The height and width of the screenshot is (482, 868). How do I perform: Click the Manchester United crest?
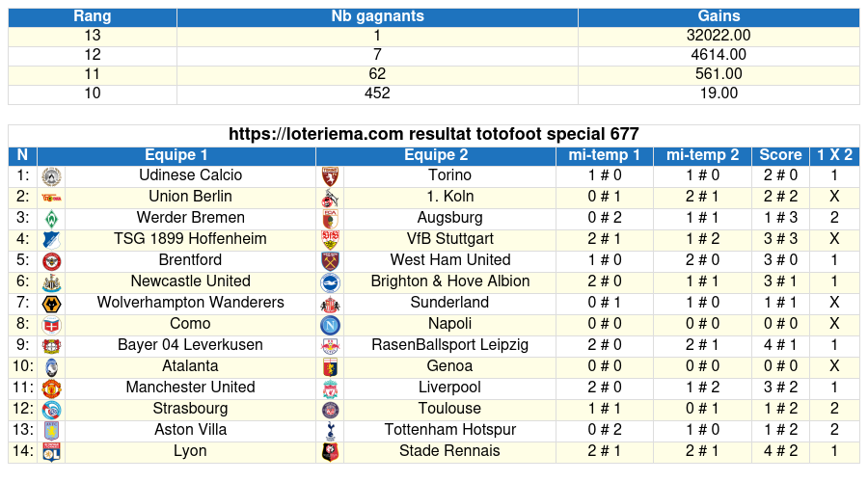(x=51, y=388)
